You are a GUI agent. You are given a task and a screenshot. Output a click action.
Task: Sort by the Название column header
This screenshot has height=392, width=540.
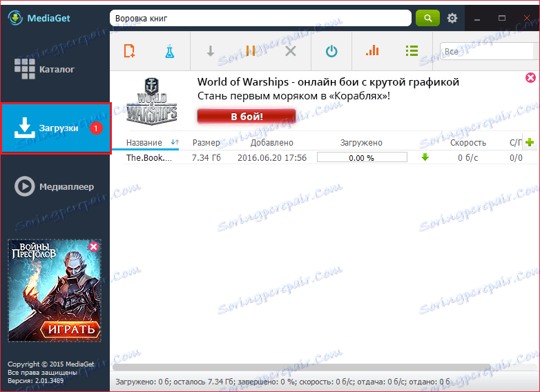point(144,142)
